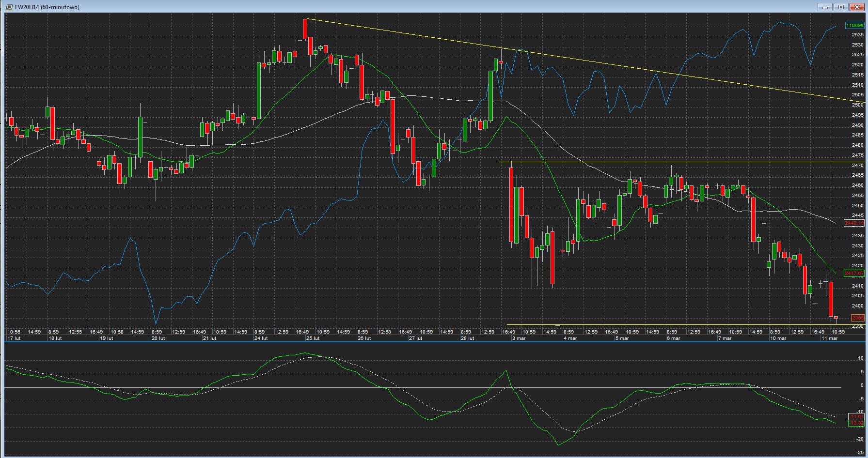Click the 2510 price axis label
Image resolution: width=868 pixels, height=458 pixels.
pos(857,85)
